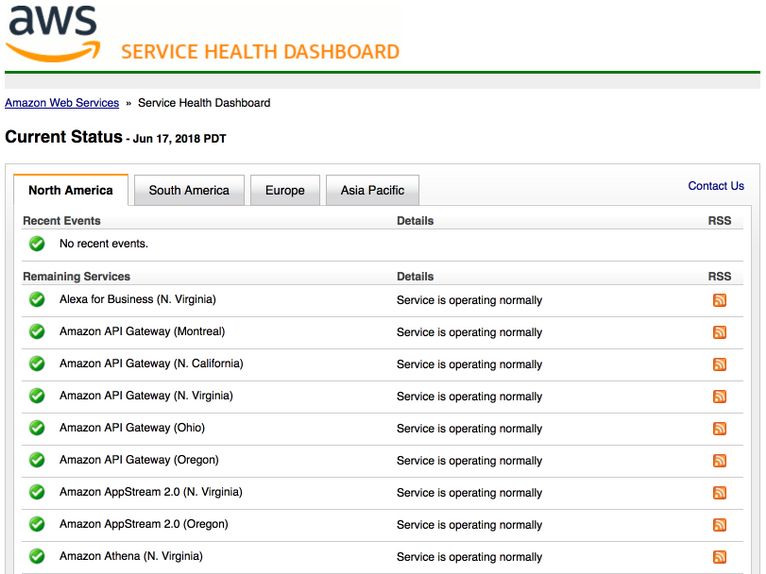Click green checkmark beside No recent events

[37, 243]
